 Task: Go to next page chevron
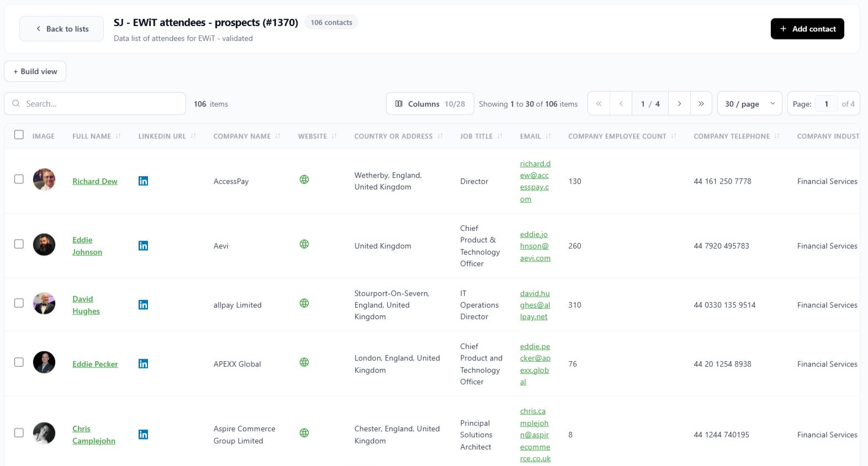[x=679, y=104]
